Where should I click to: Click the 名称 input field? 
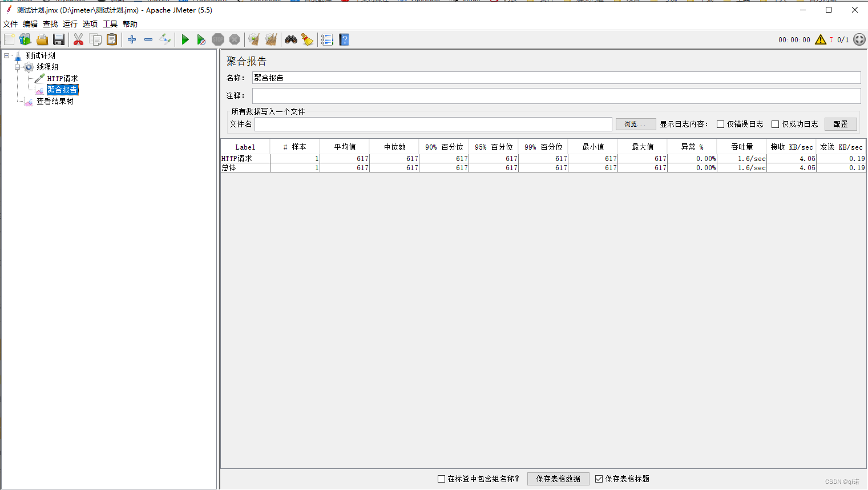click(556, 78)
